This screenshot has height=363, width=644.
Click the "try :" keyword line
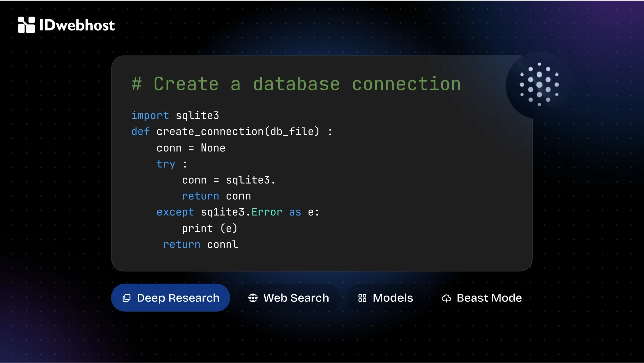tap(172, 164)
